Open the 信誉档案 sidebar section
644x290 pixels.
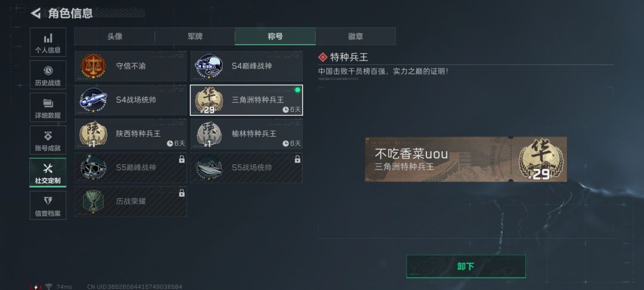(48, 205)
